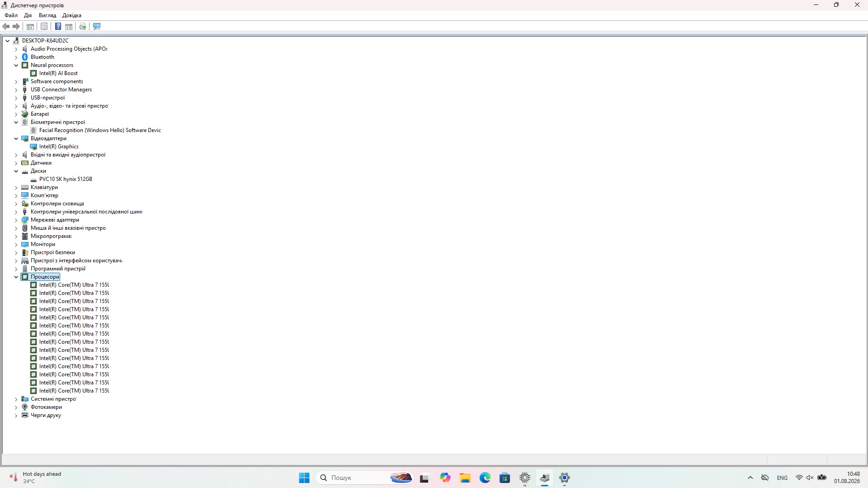Select the Програмний пристрій category label
868x488 pixels.
[58, 269]
